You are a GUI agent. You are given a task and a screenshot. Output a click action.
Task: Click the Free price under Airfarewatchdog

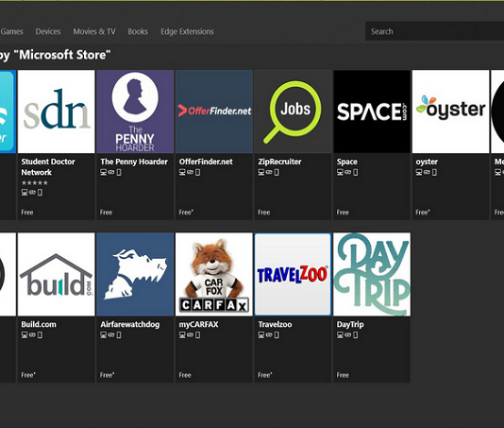tap(107, 375)
